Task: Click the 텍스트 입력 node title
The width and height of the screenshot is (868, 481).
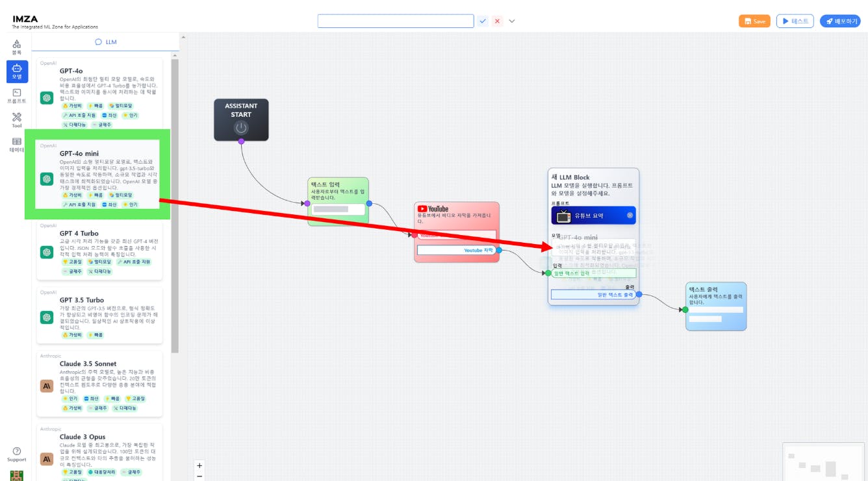Action: [x=325, y=185]
